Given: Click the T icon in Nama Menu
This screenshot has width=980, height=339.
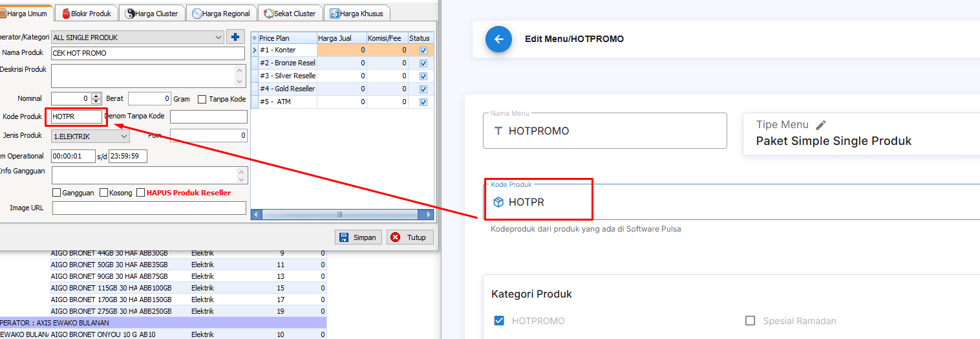Looking at the screenshot, I should coord(498,131).
